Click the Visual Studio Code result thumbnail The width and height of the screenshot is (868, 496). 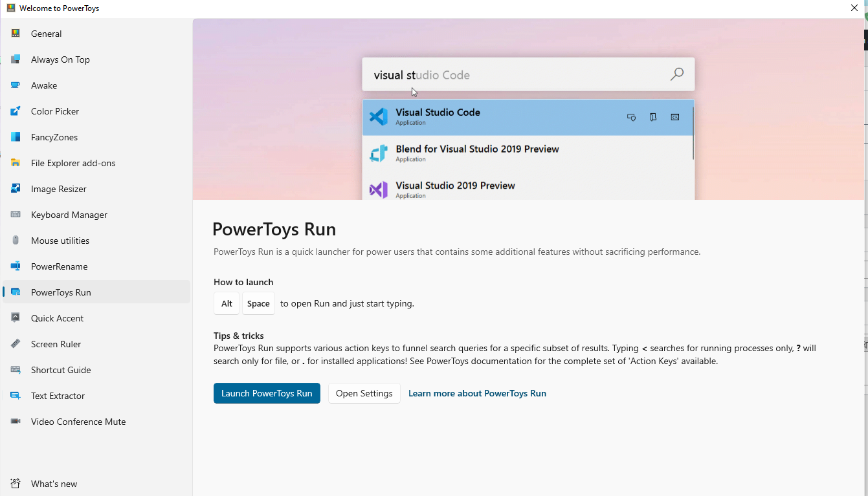[378, 117]
